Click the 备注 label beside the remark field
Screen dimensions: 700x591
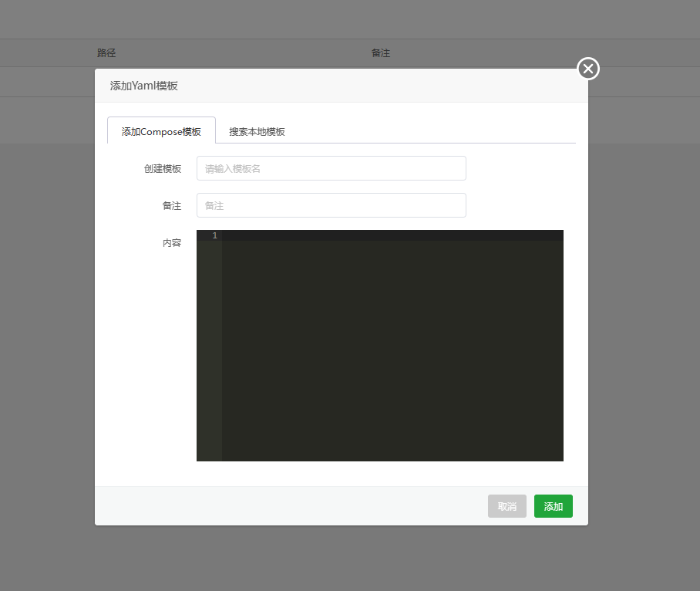(x=171, y=206)
